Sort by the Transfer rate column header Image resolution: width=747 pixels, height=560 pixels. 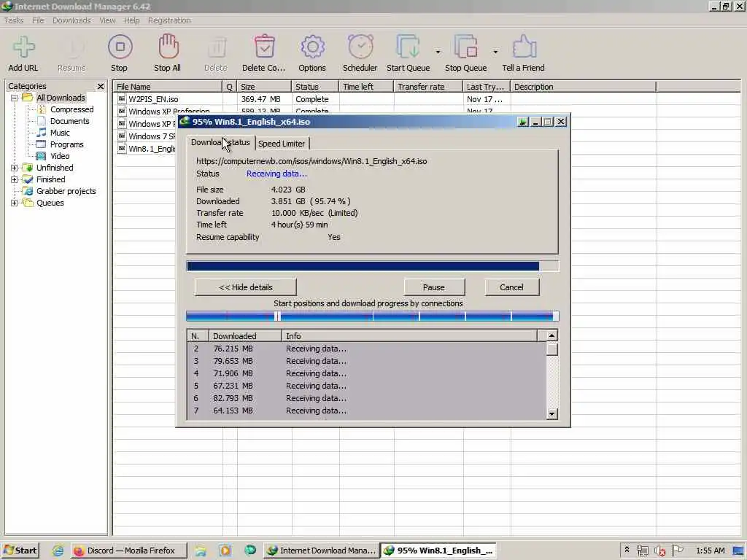427,87
